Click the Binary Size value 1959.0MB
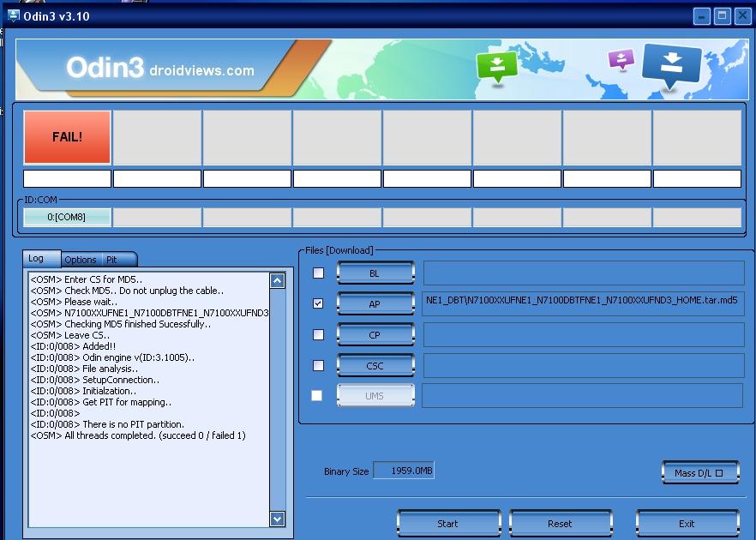756x540 pixels. (404, 471)
